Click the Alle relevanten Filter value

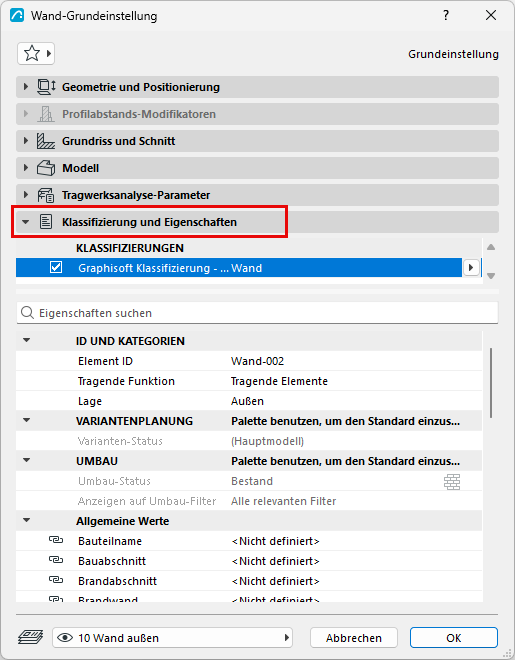(284, 501)
